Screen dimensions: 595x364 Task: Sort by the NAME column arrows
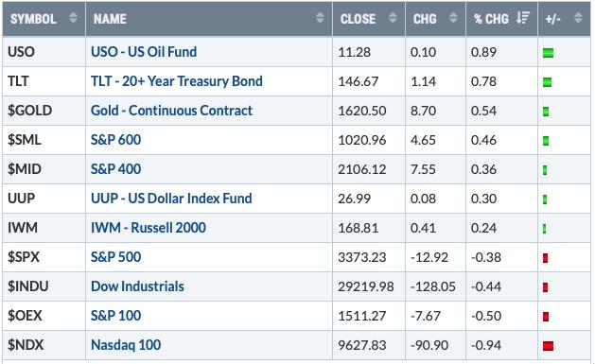point(320,17)
